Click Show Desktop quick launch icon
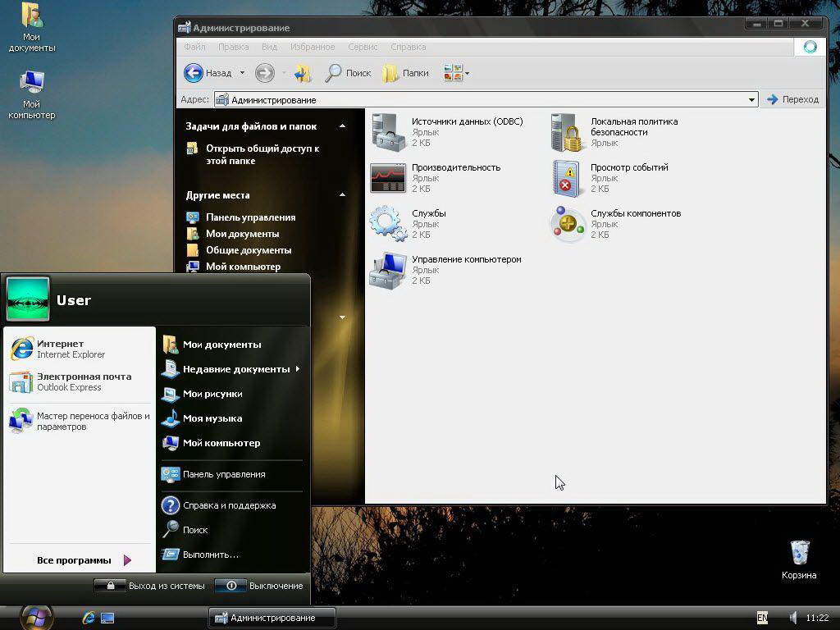This screenshot has width=840, height=630. point(107,619)
